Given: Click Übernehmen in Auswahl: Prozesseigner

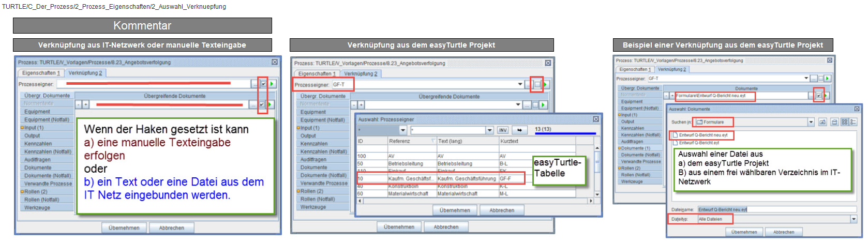Looking at the screenshot, I should point(455,210).
